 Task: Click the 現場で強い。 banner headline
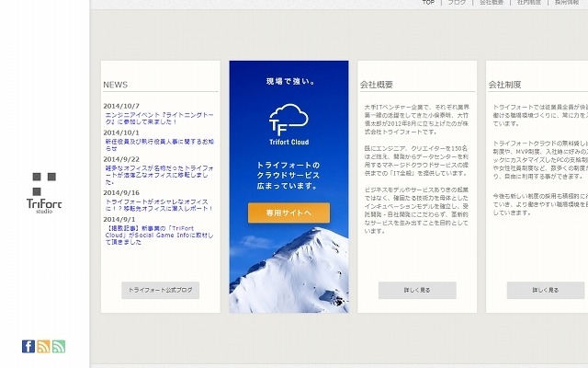[x=291, y=81]
